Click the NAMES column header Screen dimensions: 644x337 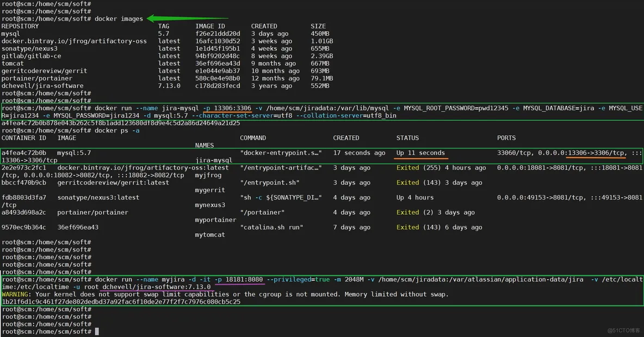[x=205, y=145]
